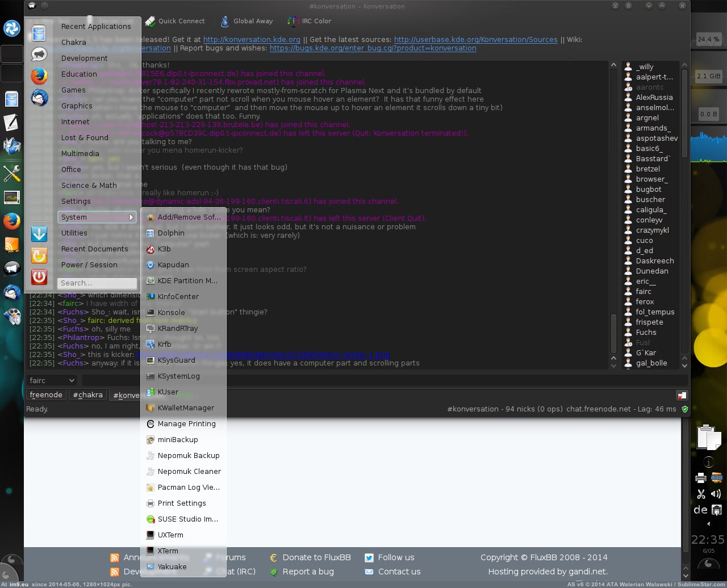The width and height of the screenshot is (727, 588).
Task: Click IRC Color toolbar button
Action: point(310,22)
